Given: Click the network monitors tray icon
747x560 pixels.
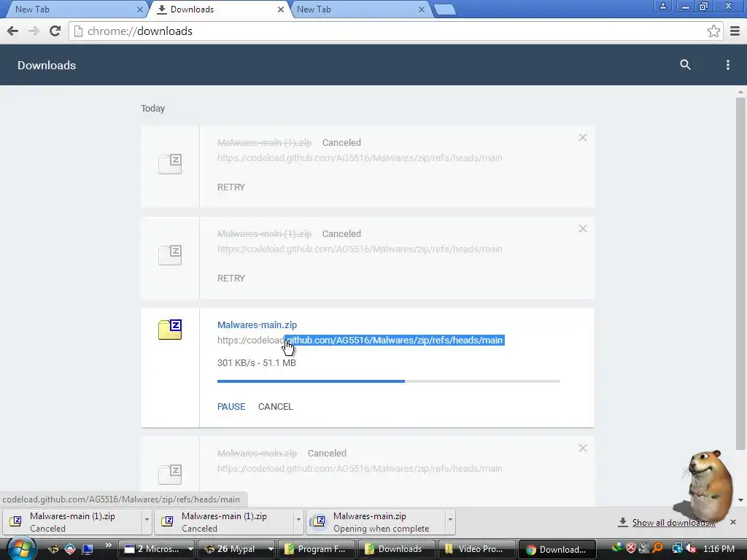Looking at the screenshot, I should 677,548.
